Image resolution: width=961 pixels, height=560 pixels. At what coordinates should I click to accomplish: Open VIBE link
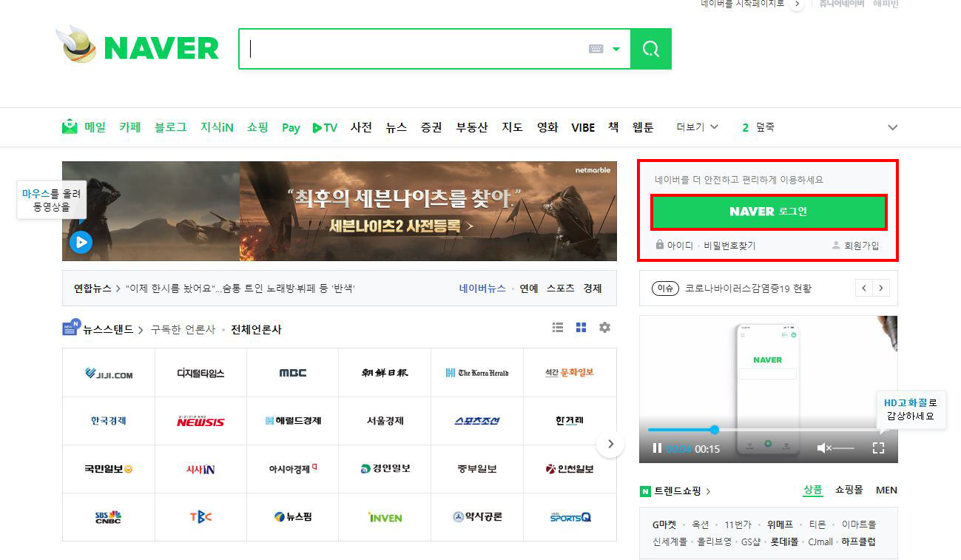pyautogui.click(x=583, y=127)
